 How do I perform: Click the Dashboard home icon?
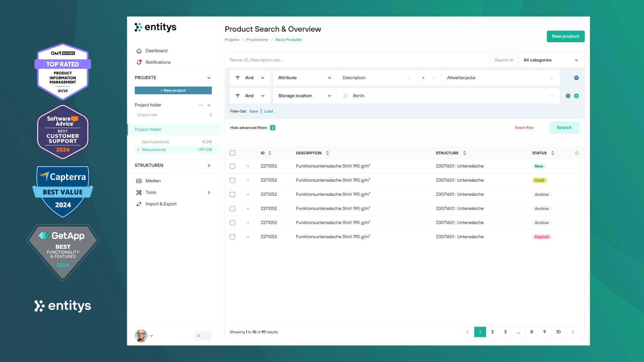coord(139,51)
